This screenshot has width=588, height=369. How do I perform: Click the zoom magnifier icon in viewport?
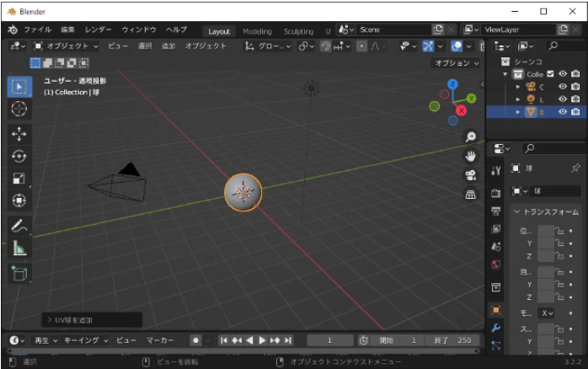point(470,136)
